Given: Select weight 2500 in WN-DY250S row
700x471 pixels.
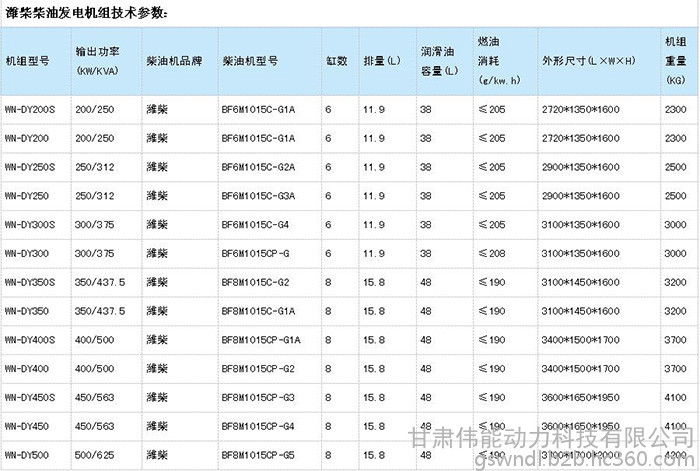Looking at the screenshot, I should [675, 167].
